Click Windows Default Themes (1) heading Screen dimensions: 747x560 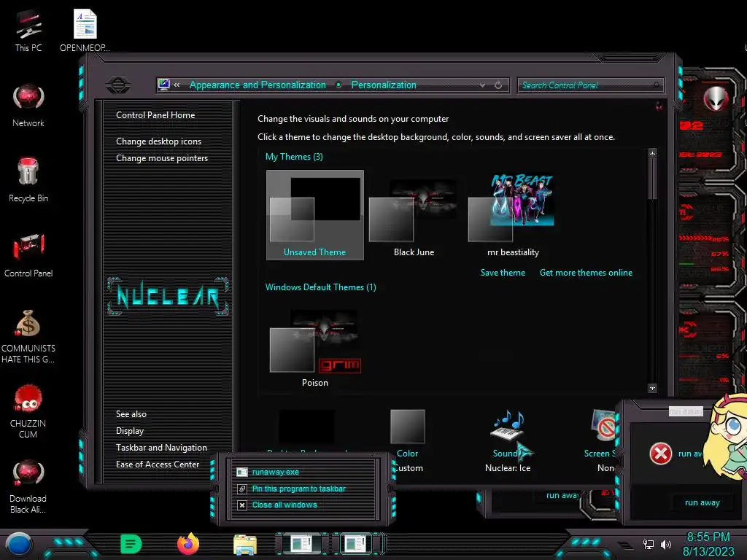321,287
